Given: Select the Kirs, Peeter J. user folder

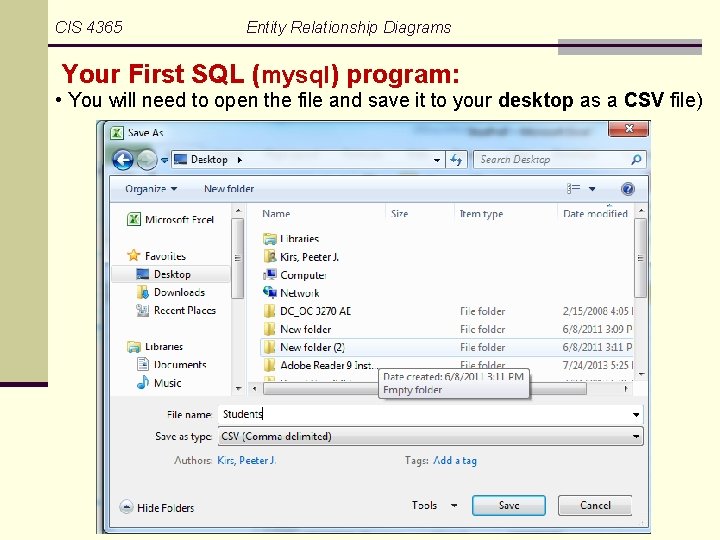Looking at the screenshot, I should tap(301, 257).
